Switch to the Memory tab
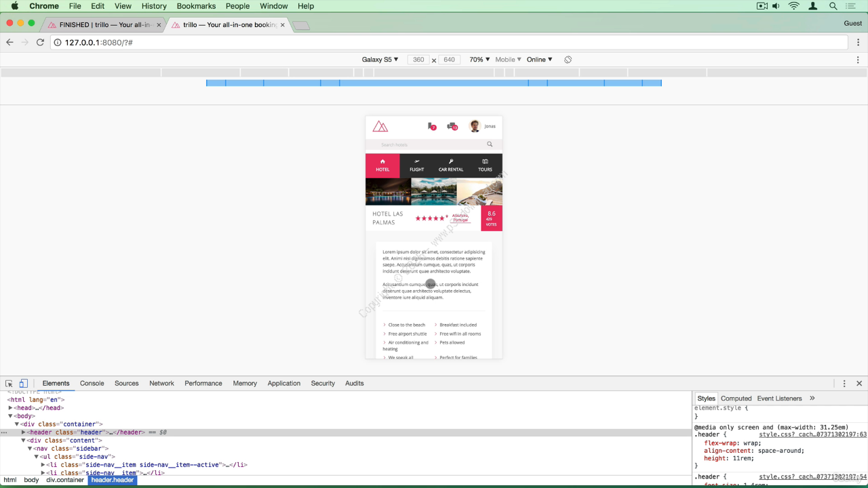Viewport: 868px width, 488px height. [x=245, y=384]
